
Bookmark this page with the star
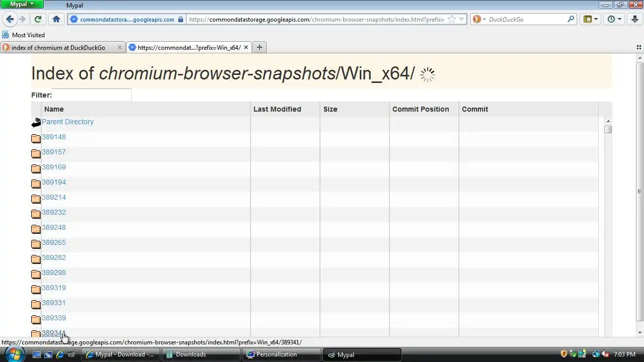(451, 19)
